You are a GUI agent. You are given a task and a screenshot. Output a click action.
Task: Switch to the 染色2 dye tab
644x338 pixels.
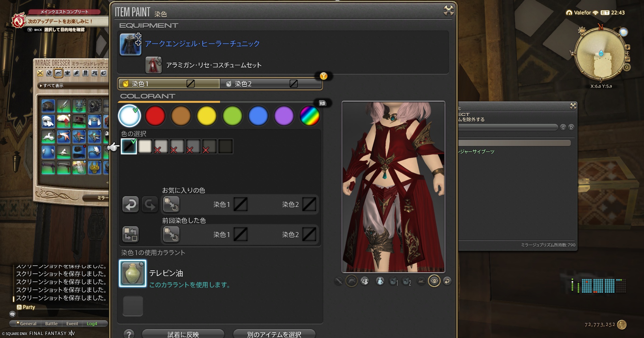271,84
